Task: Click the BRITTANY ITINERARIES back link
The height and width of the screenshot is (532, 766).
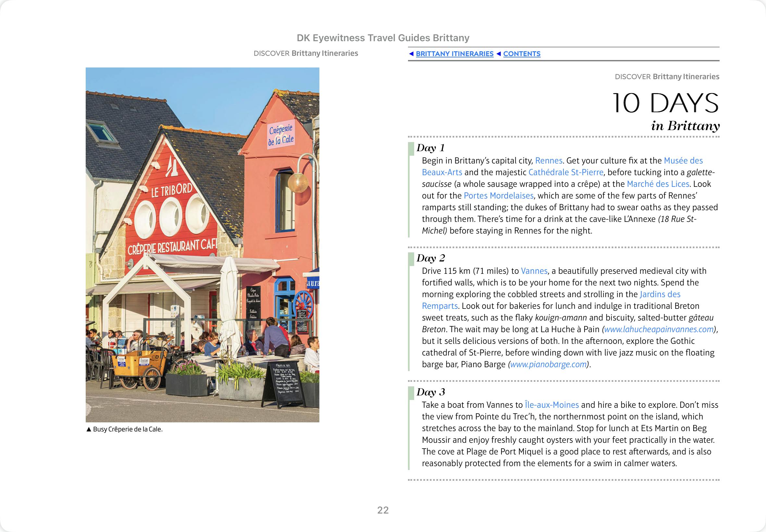Action: (454, 54)
